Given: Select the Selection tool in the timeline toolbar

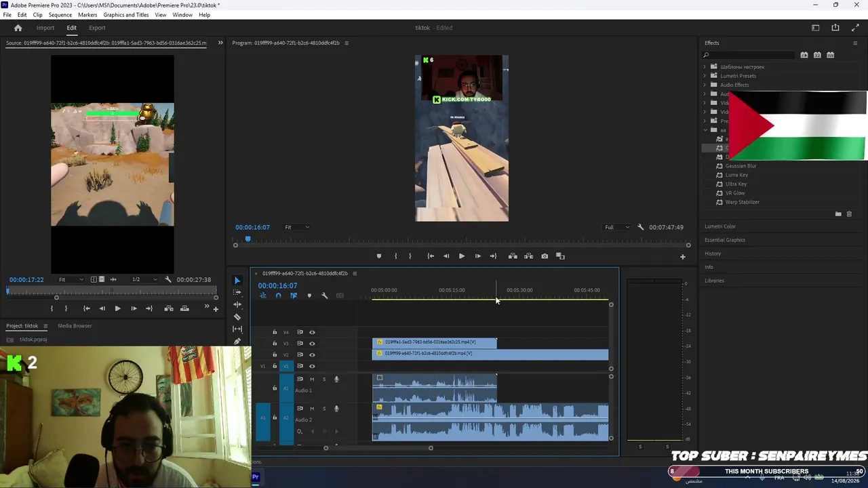Looking at the screenshot, I should (x=237, y=281).
